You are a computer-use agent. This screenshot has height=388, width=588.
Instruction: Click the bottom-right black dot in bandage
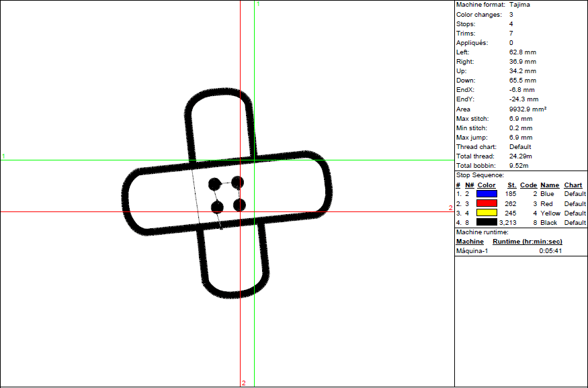[239, 205]
